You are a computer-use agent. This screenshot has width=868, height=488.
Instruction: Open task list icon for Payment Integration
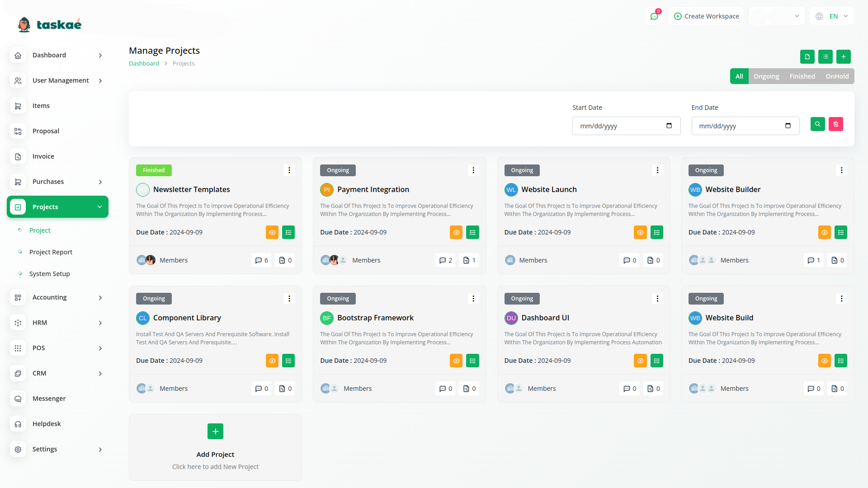pos(472,232)
